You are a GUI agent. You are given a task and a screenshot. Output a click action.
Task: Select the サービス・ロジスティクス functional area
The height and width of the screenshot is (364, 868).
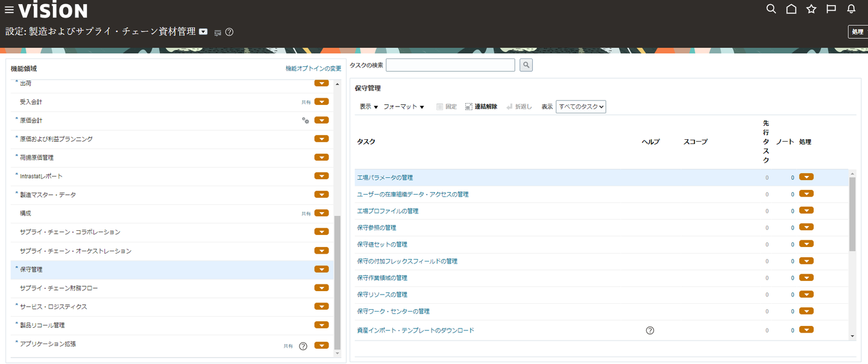tap(53, 307)
